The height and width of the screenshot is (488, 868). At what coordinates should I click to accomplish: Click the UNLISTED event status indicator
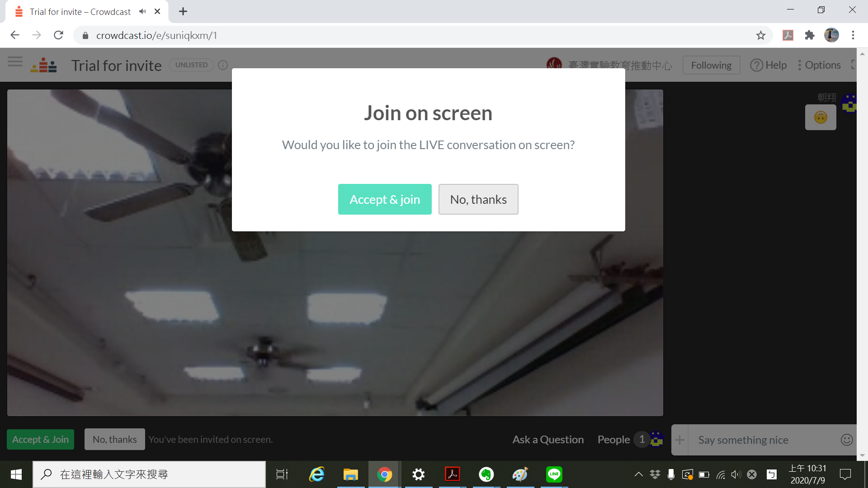tap(191, 64)
